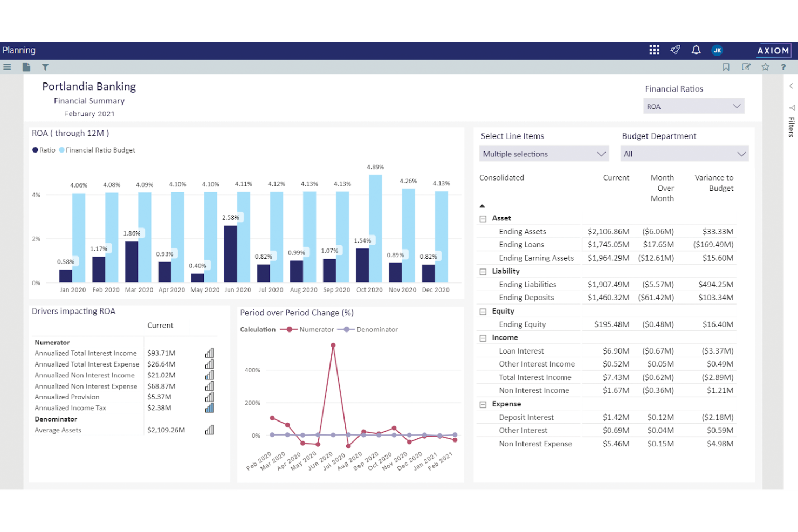Select the Ending Deposits row label
The image size is (798, 532).
pos(526,297)
